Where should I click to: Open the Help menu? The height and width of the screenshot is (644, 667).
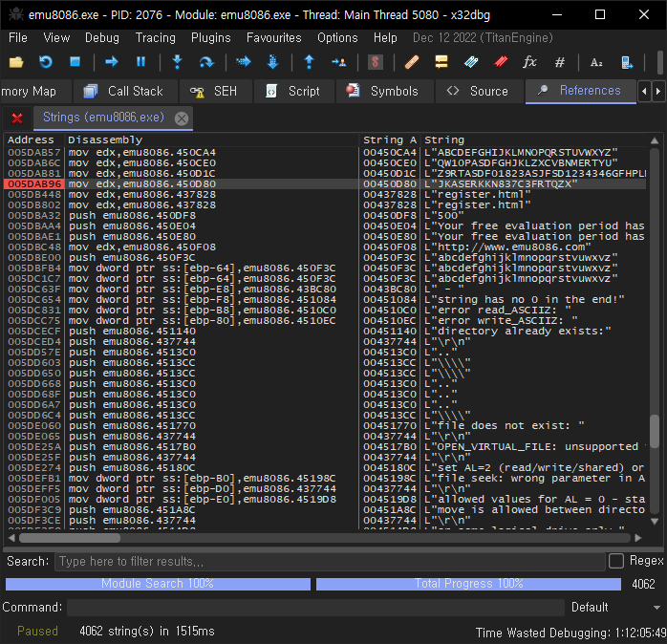tap(385, 38)
